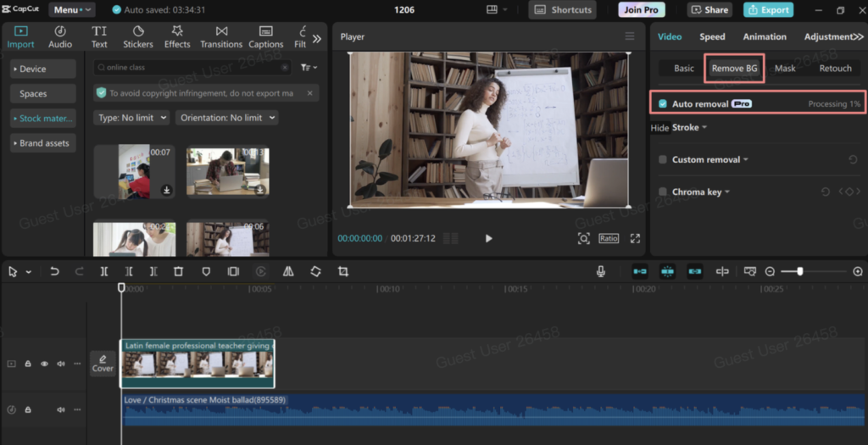Switch to the Animation tab
Image resolution: width=868 pixels, height=445 pixels.
[x=765, y=36]
